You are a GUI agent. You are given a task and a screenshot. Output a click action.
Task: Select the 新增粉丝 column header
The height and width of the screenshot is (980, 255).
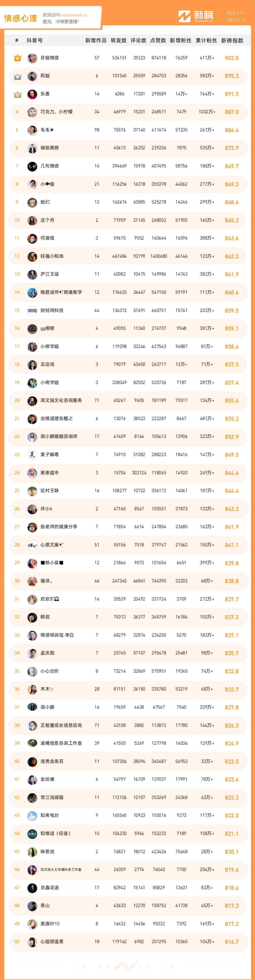181,40
